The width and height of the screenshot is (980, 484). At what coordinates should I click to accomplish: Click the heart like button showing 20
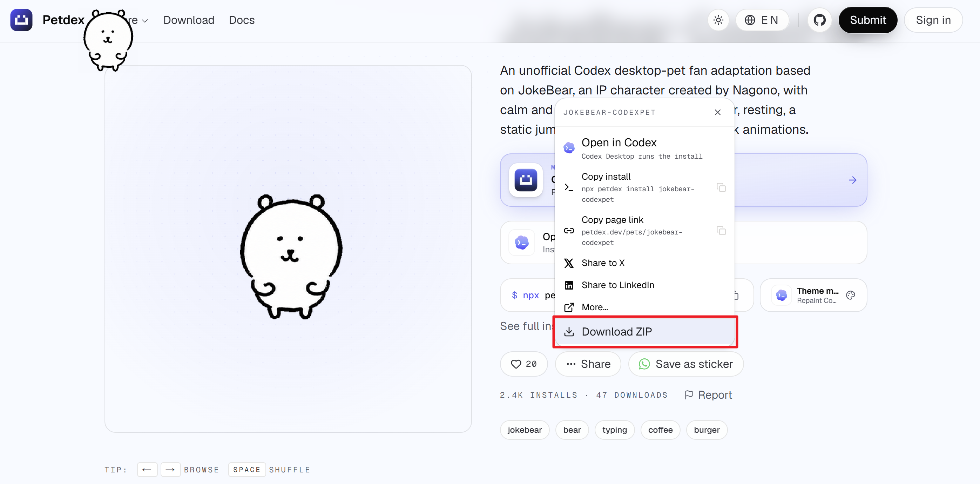pyautogui.click(x=523, y=364)
